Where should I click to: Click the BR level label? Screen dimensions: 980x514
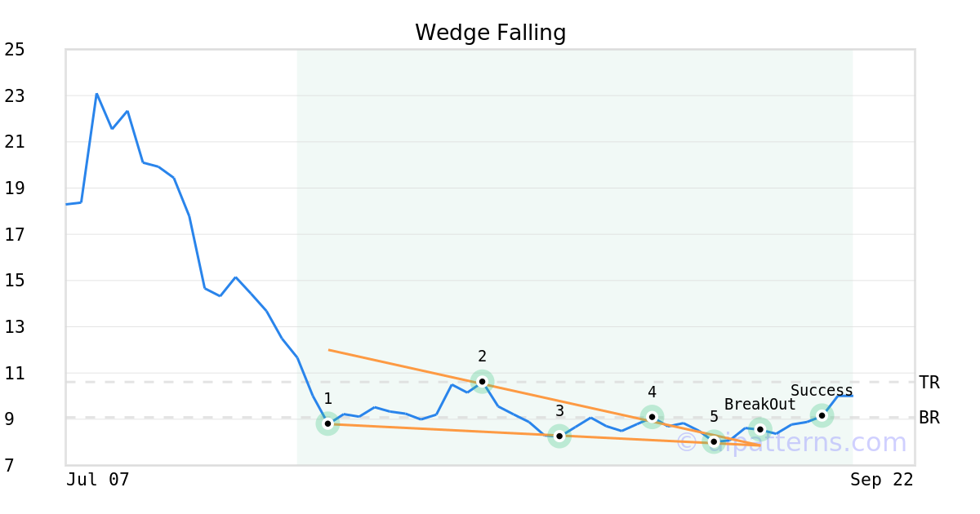tap(929, 418)
